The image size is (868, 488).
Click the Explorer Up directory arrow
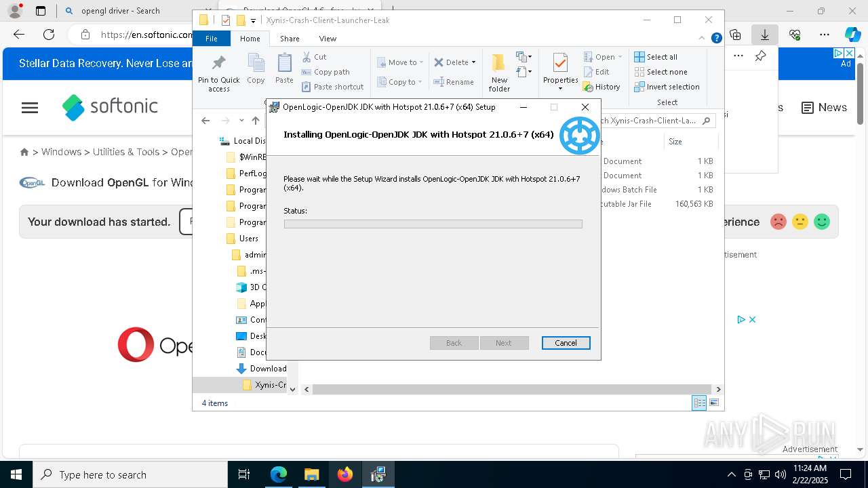click(256, 121)
